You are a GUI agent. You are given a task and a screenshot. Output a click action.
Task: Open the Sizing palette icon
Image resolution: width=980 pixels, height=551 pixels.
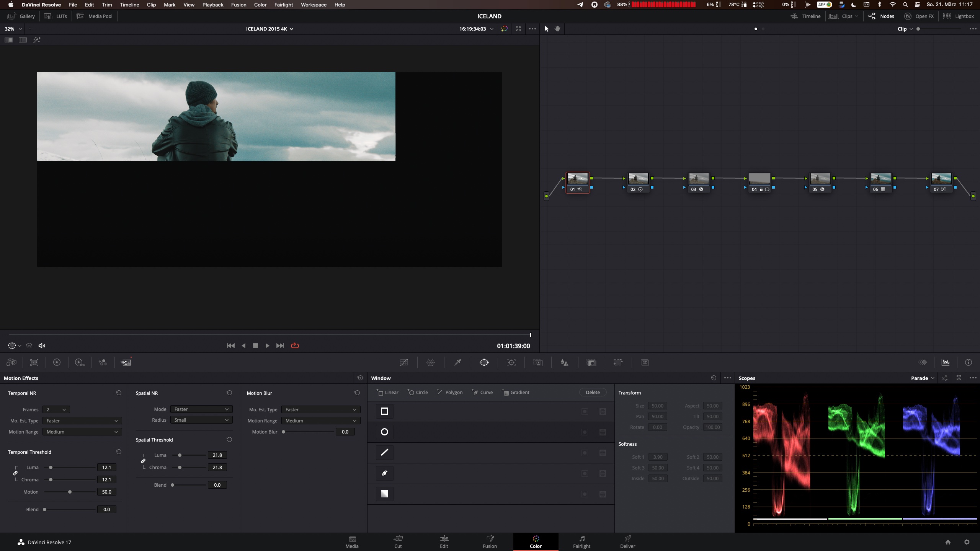[x=618, y=362]
